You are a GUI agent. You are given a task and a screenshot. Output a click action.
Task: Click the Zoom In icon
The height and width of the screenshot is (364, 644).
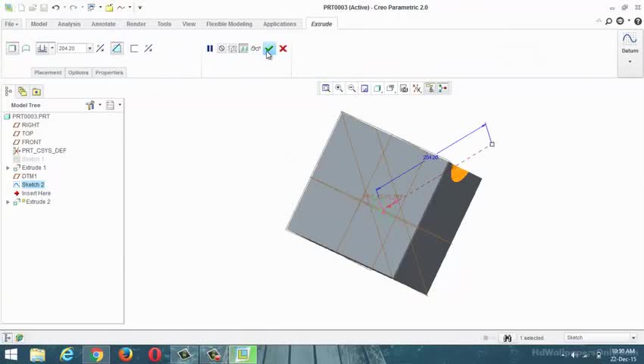point(339,89)
